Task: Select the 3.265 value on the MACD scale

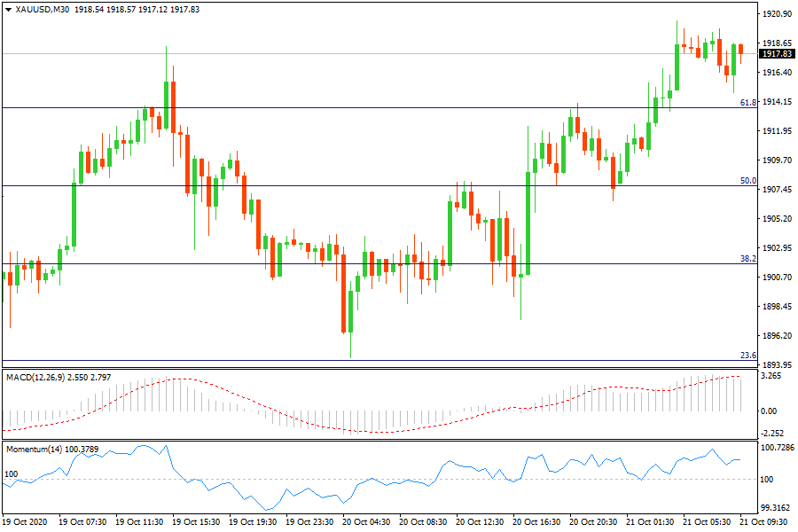Action: (x=771, y=376)
